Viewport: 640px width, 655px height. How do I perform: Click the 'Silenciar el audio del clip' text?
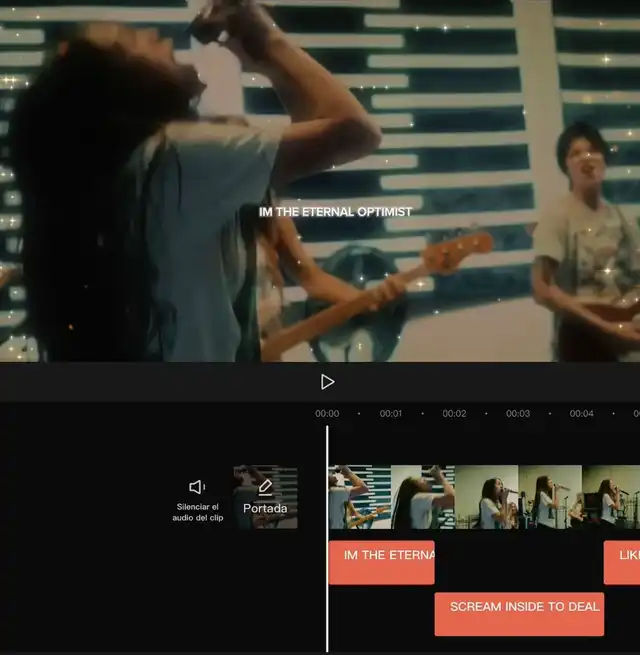pos(197,512)
